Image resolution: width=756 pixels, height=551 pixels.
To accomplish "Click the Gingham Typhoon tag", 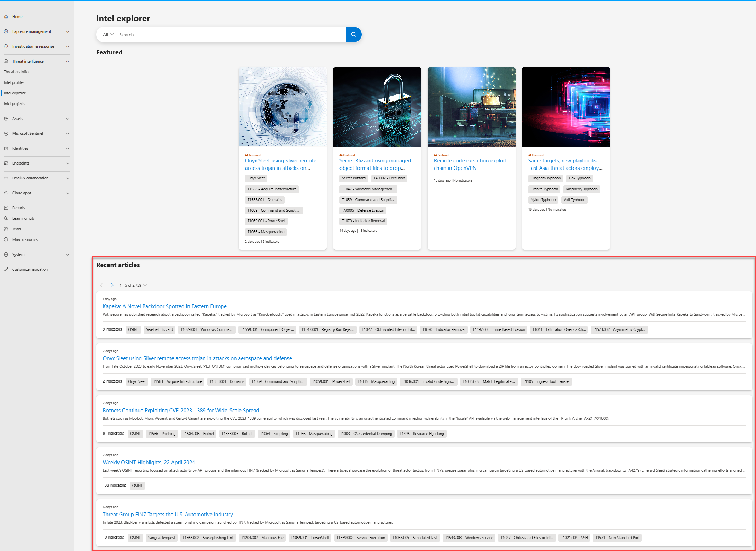I will 546,178.
